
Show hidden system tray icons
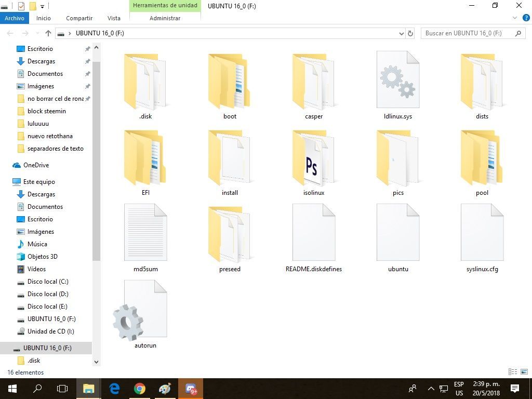431,389
